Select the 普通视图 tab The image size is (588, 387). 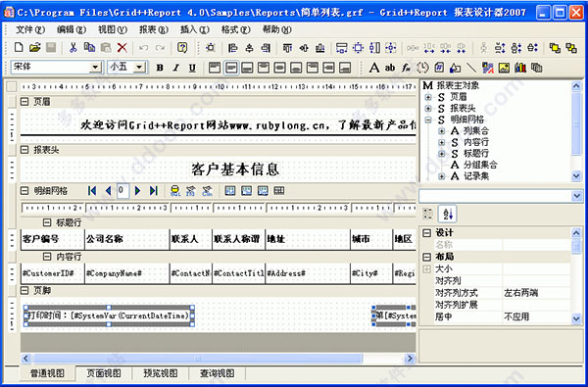[x=47, y=373]
